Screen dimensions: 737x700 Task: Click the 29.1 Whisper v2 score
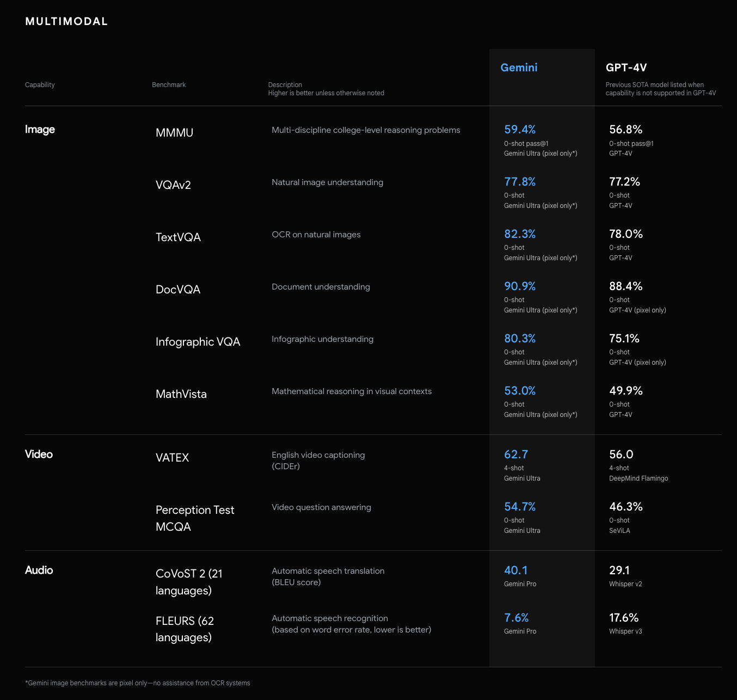pos(619,570)
